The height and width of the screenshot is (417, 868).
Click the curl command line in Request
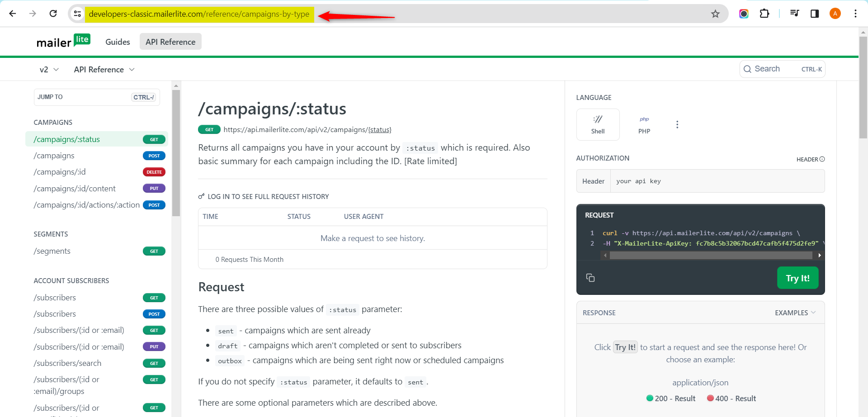[x=701, y=233]
